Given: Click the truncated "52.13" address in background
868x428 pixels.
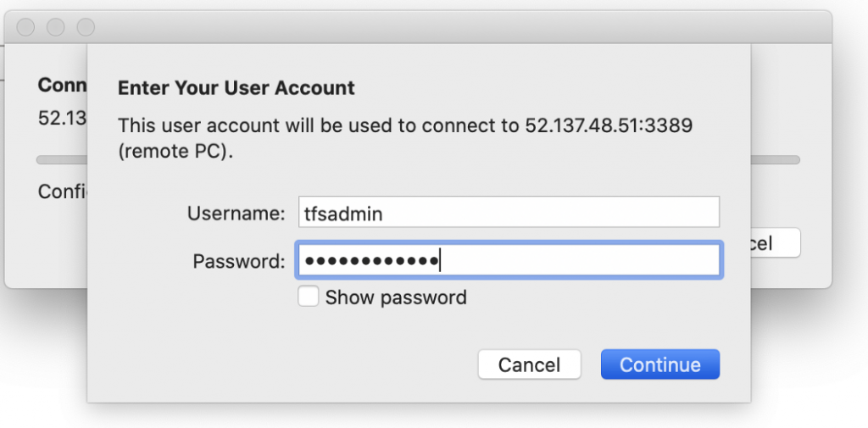Looking at the screenshot, I should 62,117.
